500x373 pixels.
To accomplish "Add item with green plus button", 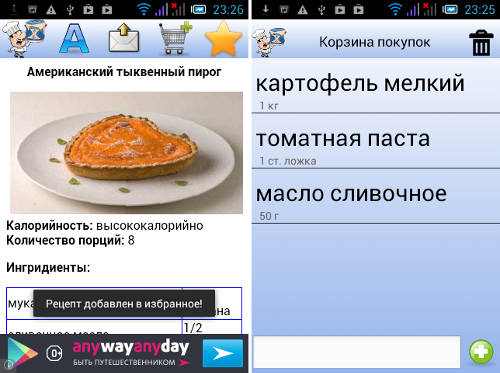I will (481, 352).
